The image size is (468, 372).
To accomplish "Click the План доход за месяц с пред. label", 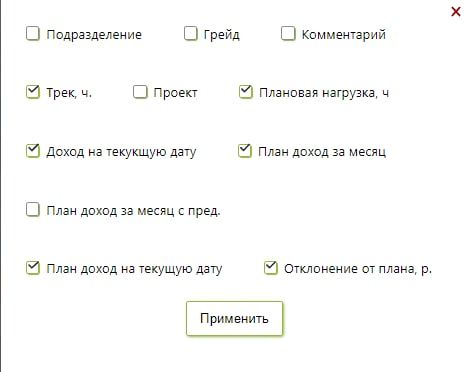I will (x=133, y=211).
